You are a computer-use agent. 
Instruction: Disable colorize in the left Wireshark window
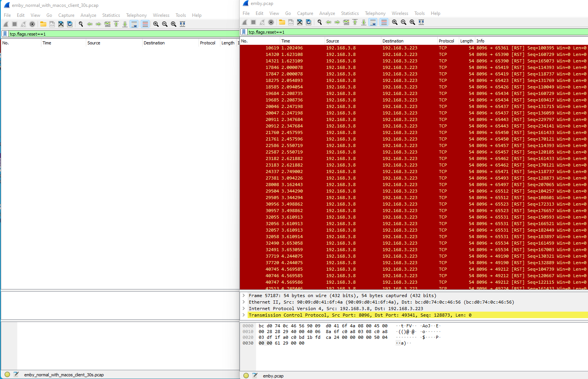click(x=145, y=24)
